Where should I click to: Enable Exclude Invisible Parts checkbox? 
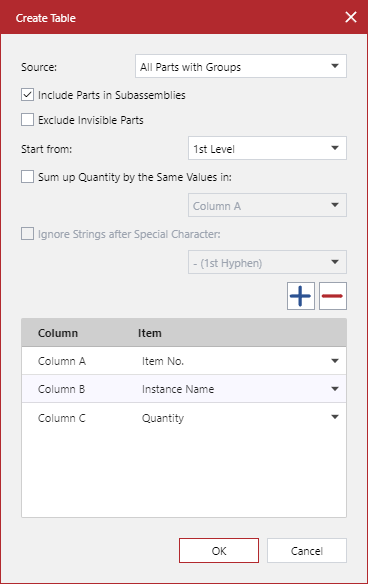point(27,120)
